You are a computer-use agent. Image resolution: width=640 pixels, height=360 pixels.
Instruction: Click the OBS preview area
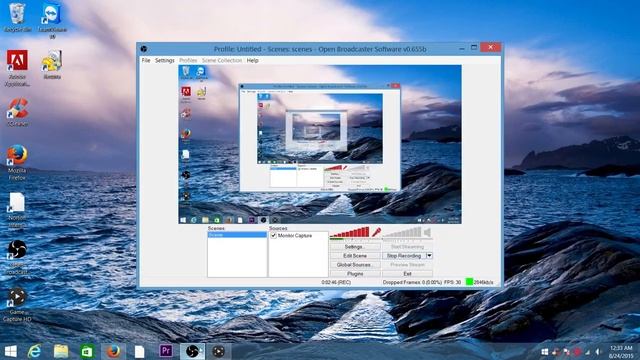click(320, 144)
